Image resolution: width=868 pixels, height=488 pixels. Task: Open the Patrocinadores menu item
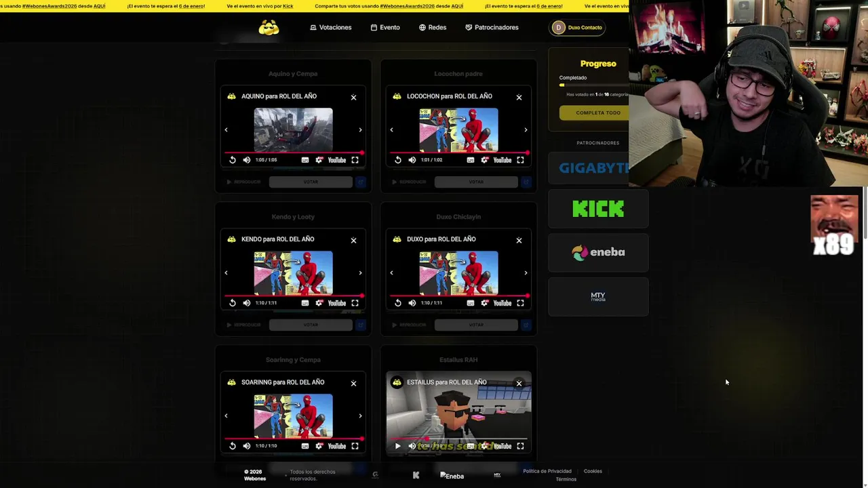pyautogui.click(x=492, y=27)
